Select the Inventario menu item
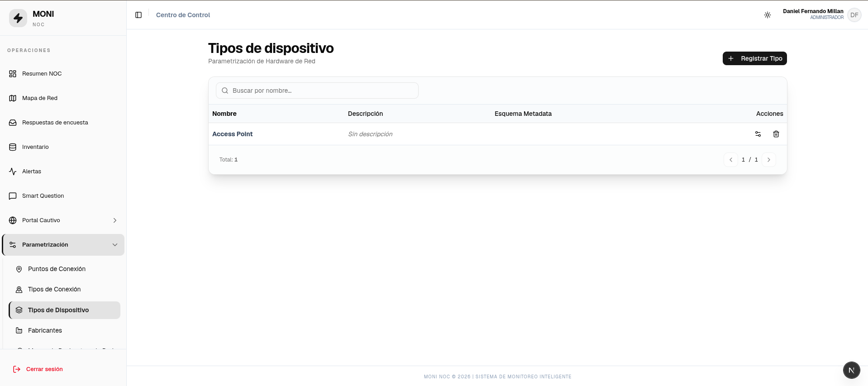 [x=63, y=147]
